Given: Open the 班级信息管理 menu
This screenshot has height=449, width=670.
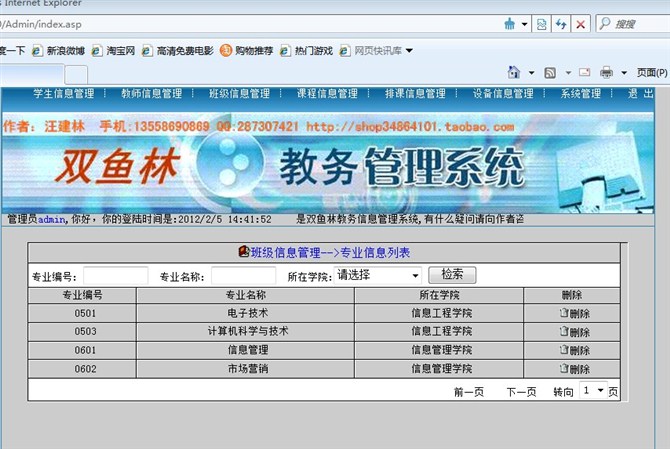Looking at the screenshot, I should [239, 93].
